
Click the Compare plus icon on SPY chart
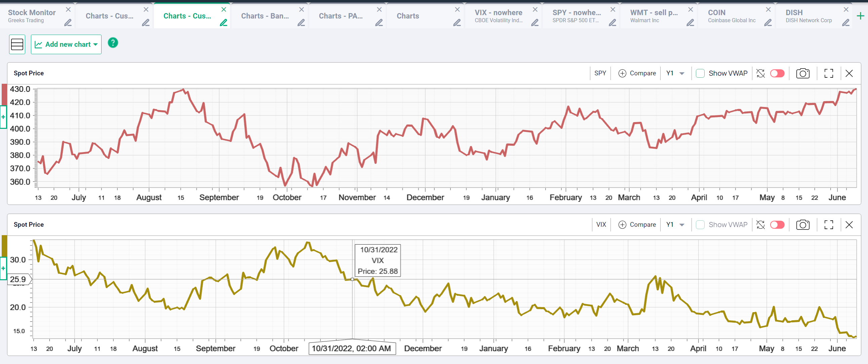coord(622,73)
